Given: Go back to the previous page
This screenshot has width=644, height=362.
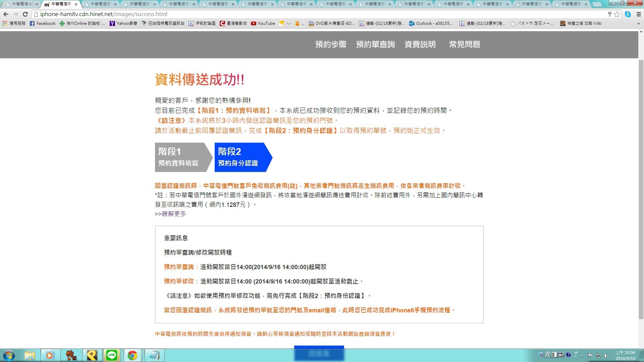Looking at the screenshot, I should [6, 14].
